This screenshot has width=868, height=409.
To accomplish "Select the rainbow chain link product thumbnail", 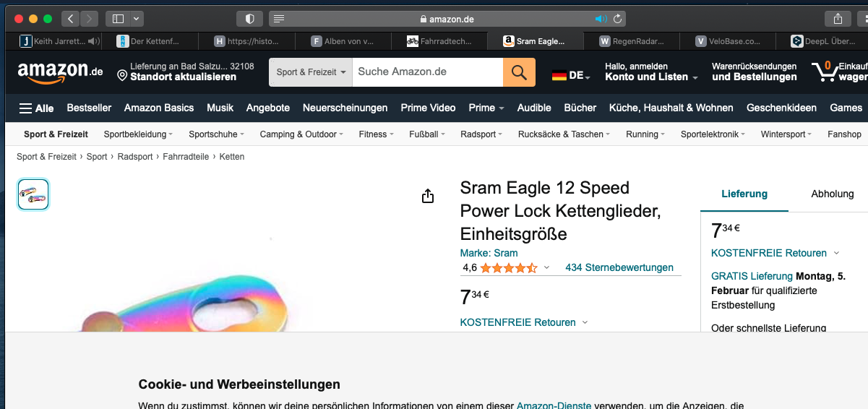I will click(x=33, y=194).
